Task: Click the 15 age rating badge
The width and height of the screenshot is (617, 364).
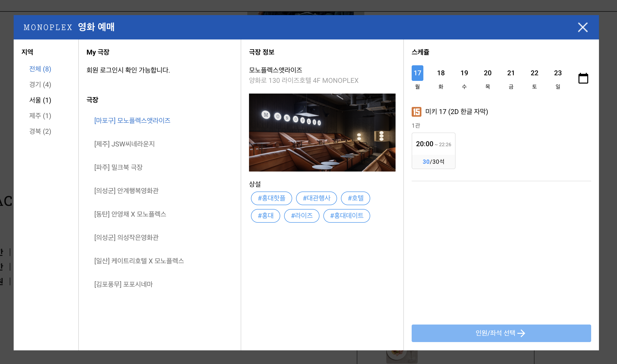Action: (x=416, y=112)
